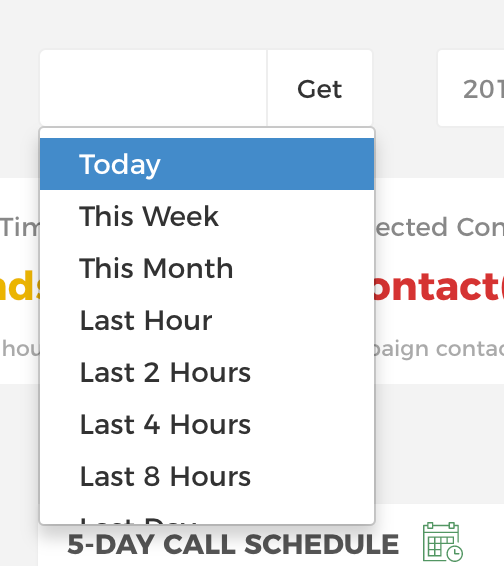Click the gray hours description text

pyautogui.click(x=21, y=348)
